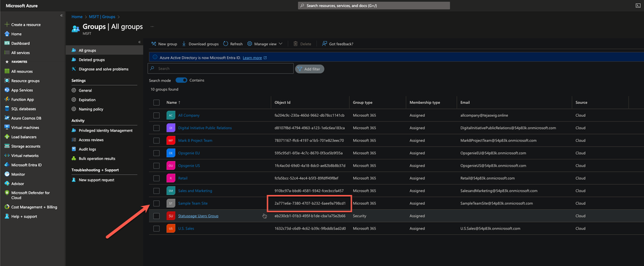Open Diagnose and solve problems

pyautogui.click(x=103, y=69)
